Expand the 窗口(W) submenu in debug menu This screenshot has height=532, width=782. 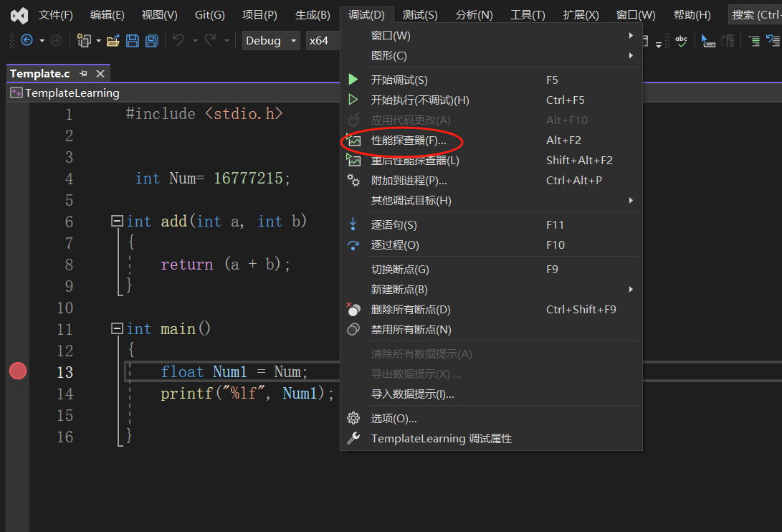tap(491, 35)
